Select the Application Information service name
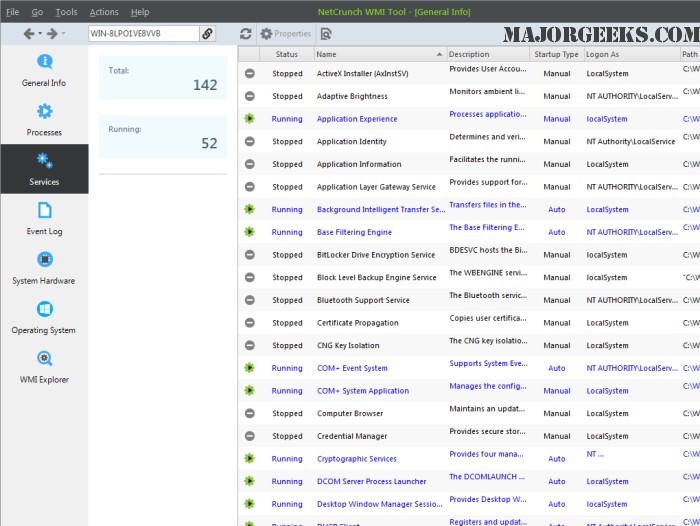 (x=359, y=164)
